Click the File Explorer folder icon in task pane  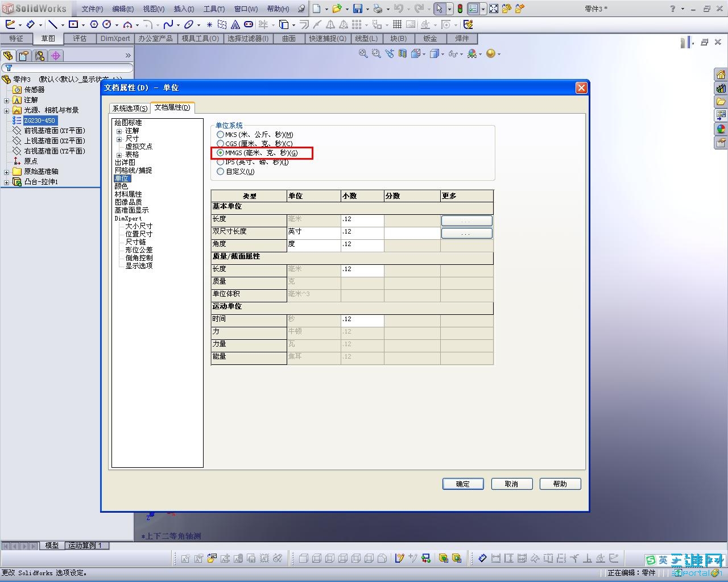click(721, 102)
